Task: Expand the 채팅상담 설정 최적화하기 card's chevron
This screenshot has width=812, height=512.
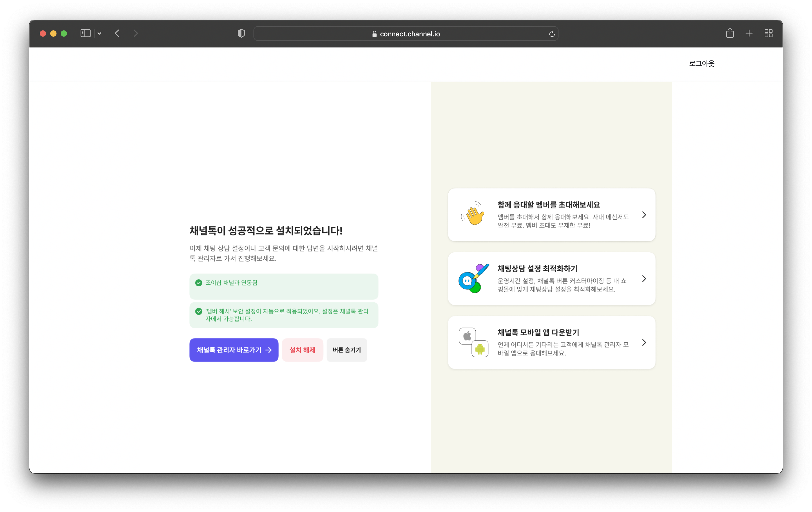Action: 644,279
